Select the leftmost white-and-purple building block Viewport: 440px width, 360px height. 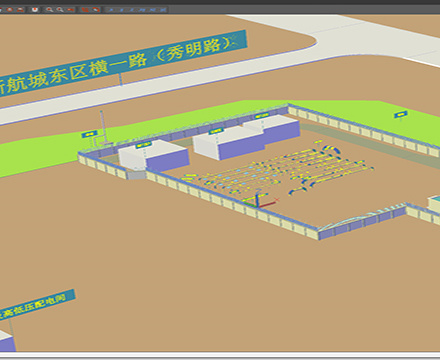click(x=153, y=155)
